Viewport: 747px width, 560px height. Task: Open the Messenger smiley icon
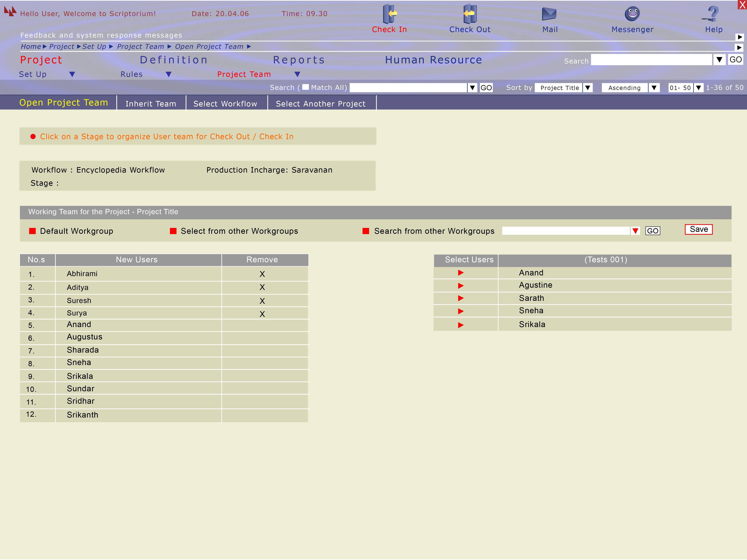coord(632,14)
